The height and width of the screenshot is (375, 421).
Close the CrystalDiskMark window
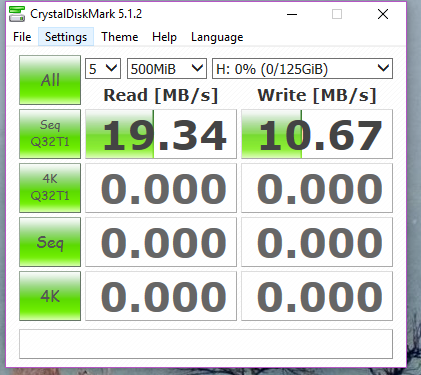[x=383, y=14]
